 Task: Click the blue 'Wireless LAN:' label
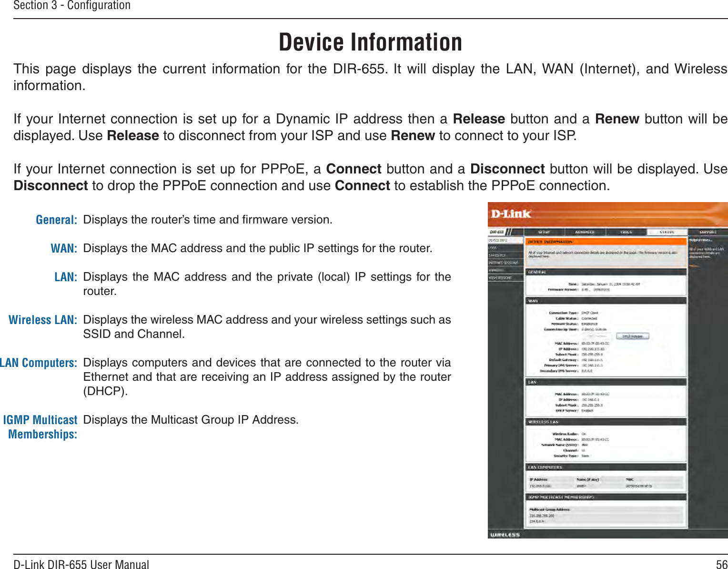(x=43, y=320)
